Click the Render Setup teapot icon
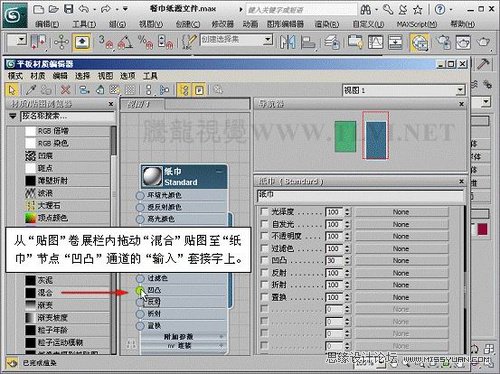 [443, 42]
